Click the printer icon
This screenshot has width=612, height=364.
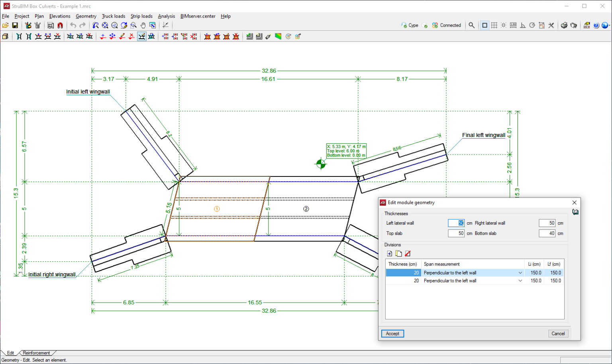(564, 25)
